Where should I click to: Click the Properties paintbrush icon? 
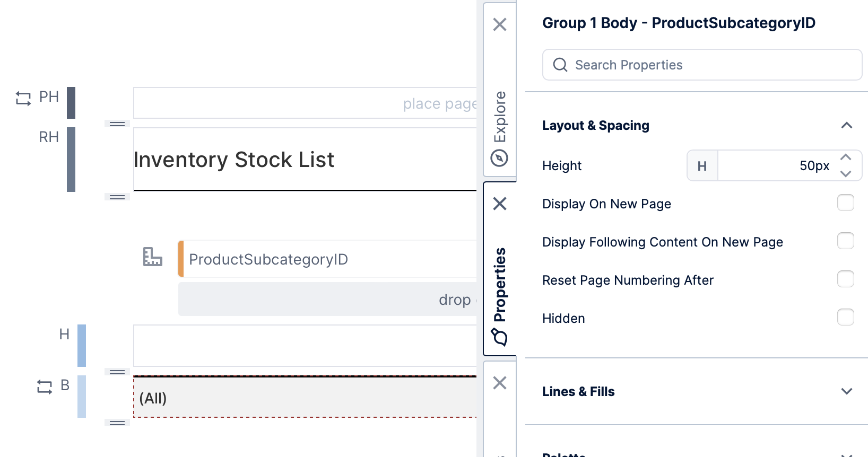(x=499, y=337)
